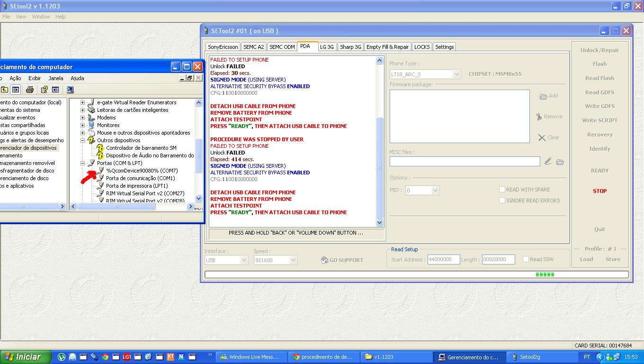Toggle the Read SSW checkbox

pyautogui.click(x=526, y=259)
